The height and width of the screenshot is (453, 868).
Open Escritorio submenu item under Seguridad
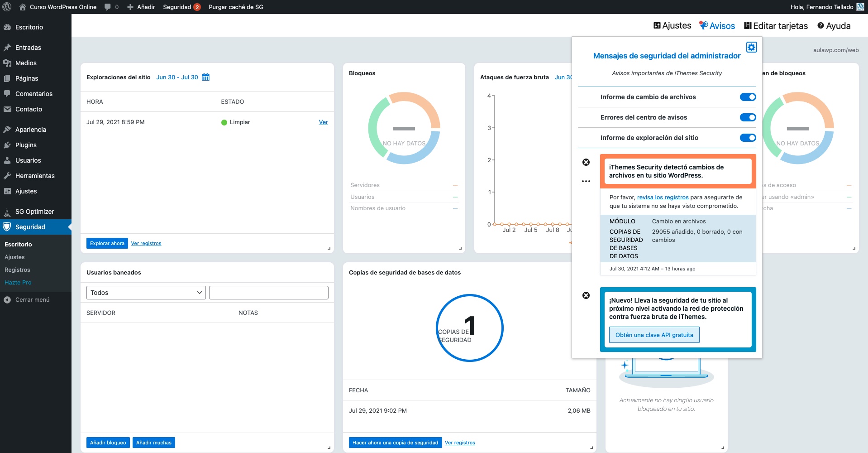(x=18, y=244)
